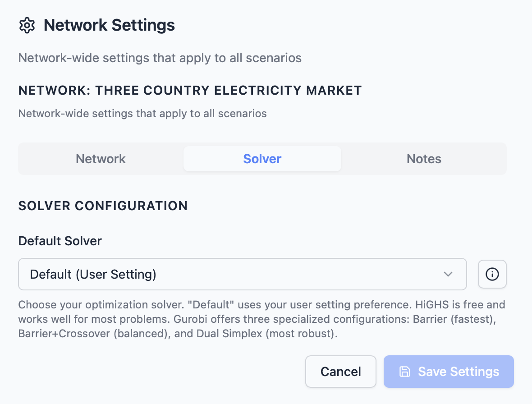Click the solver description helper text
This screenshot has height=404, width=532.
pos(261,319)
